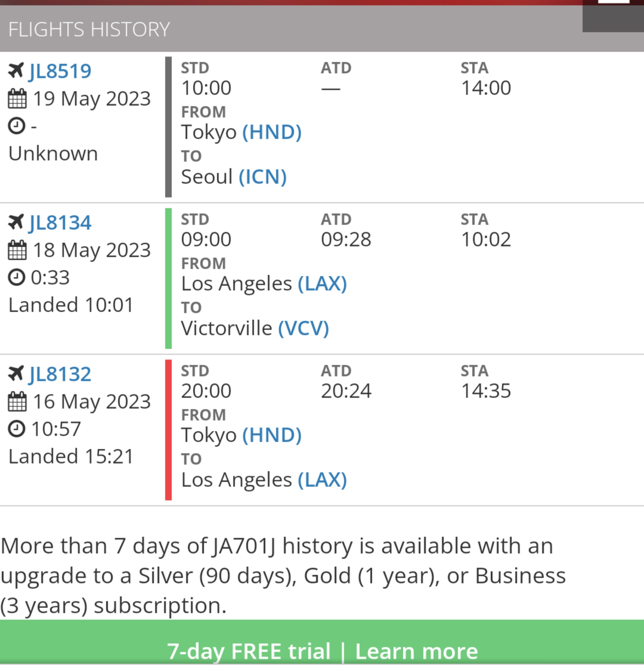Screen dimensions: 644x665
Task: Select the Unknown status text
Action: point(53,153)
